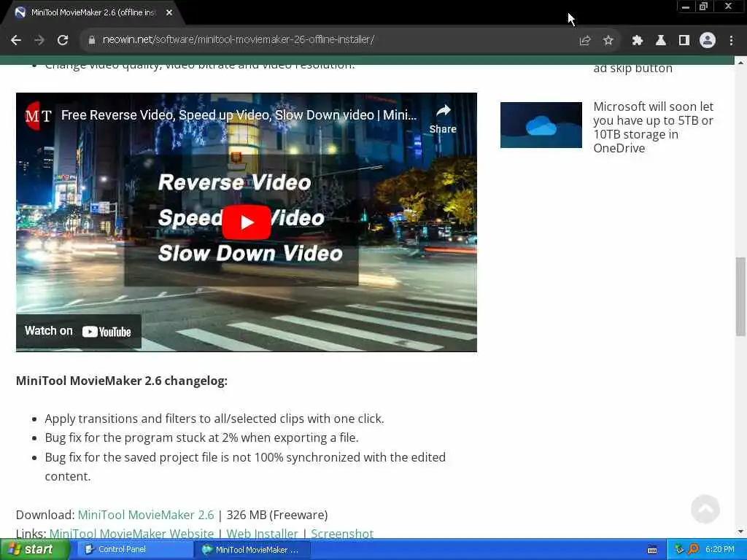Click the on-screen keyboard taskbar icon
The image size is (747, 560).
click(x=653, y=550)
